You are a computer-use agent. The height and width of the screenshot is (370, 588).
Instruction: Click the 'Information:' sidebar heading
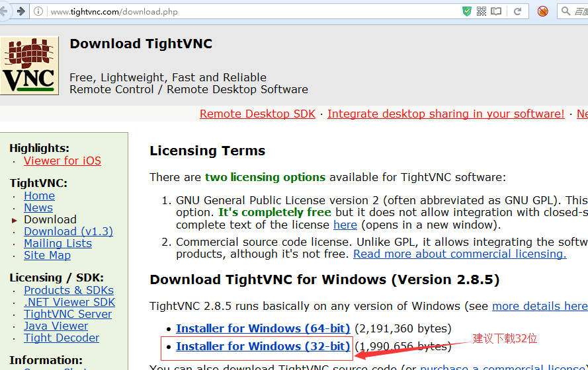[46, 360]
